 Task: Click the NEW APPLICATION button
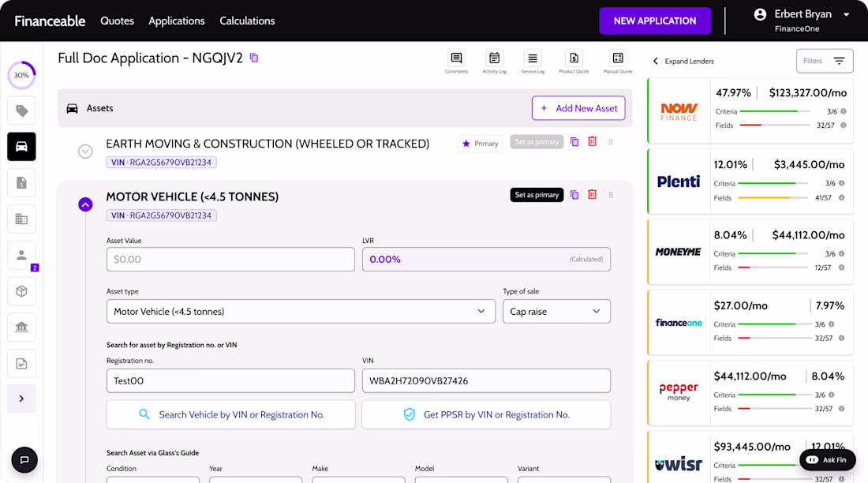pos(655,21)
